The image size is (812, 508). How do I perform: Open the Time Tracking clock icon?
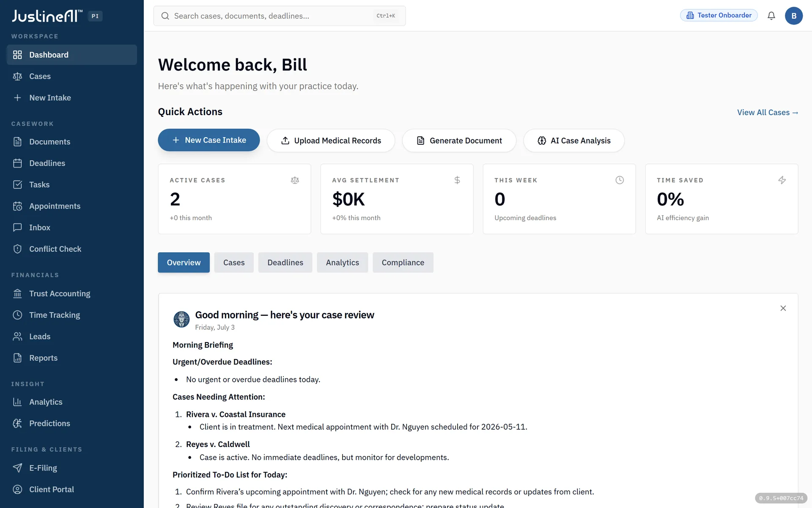click(17, 315)
